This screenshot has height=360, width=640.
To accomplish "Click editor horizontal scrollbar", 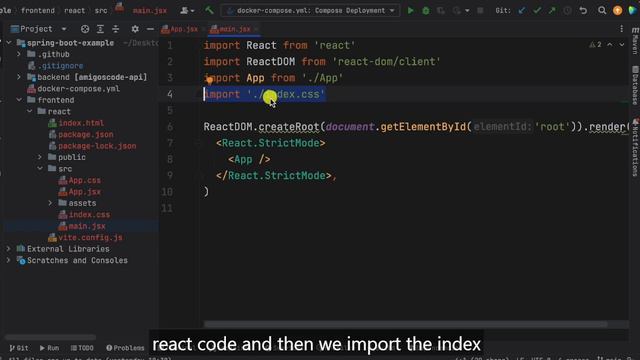I will coord(405,324).
